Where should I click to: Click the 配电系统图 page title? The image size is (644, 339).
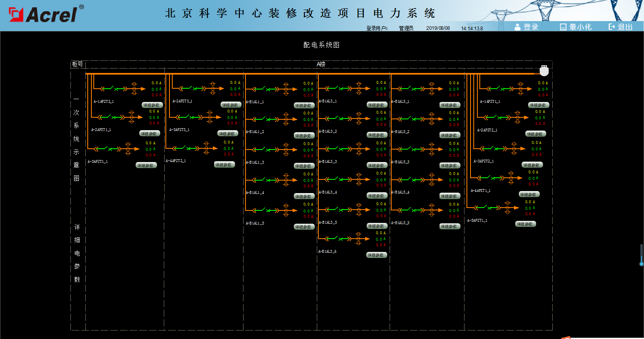pyautogui.click(x=321, y=45)
